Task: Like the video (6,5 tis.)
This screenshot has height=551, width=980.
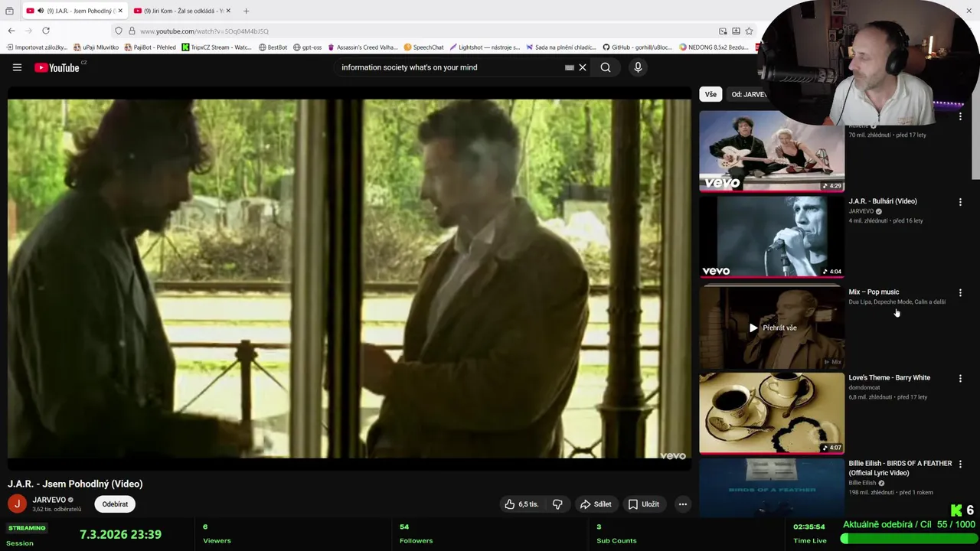Action: click(521, 504)
